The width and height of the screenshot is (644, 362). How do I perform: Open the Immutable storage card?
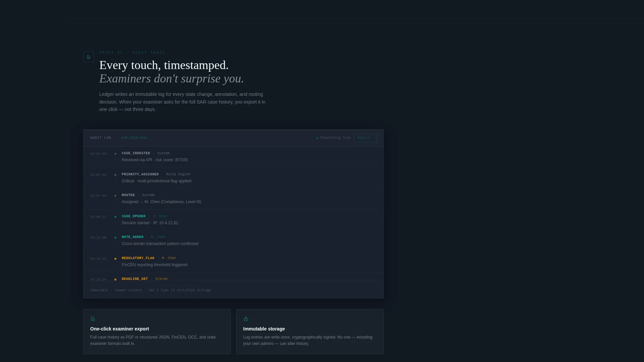[x=310, y=332]
